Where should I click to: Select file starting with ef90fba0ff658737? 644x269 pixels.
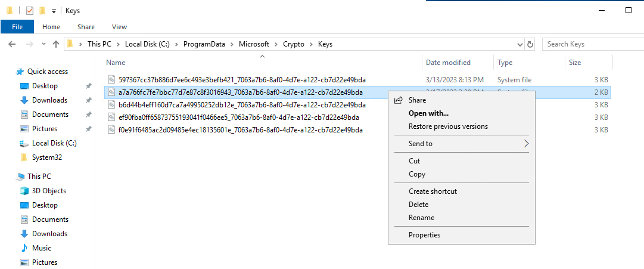[239, 118]
